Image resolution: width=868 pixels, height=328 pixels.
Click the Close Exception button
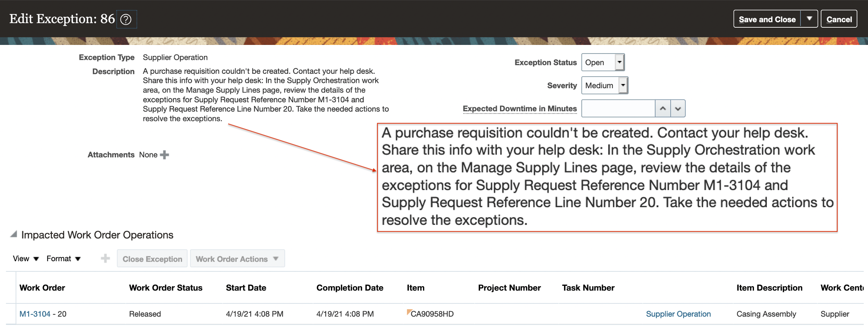tap(152, 259)
